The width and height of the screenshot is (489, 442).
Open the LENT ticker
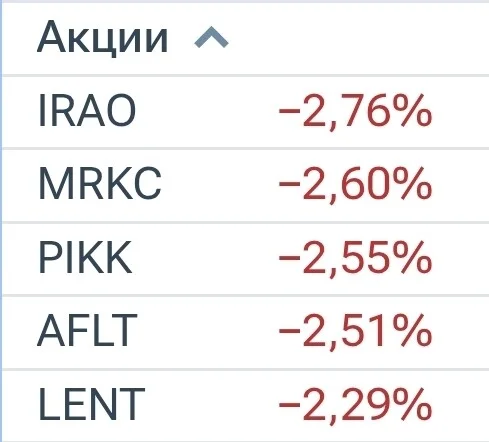pyautogui.click(x=92, y=404)
